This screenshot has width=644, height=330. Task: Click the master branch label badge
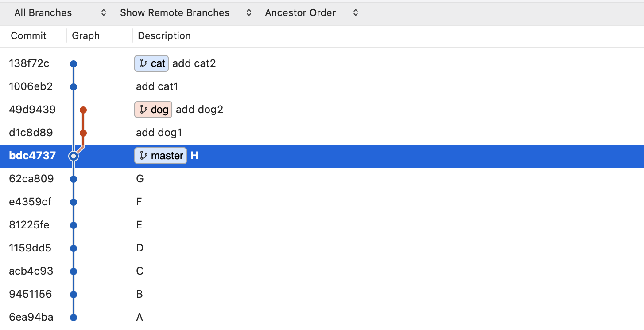[161, 156]
